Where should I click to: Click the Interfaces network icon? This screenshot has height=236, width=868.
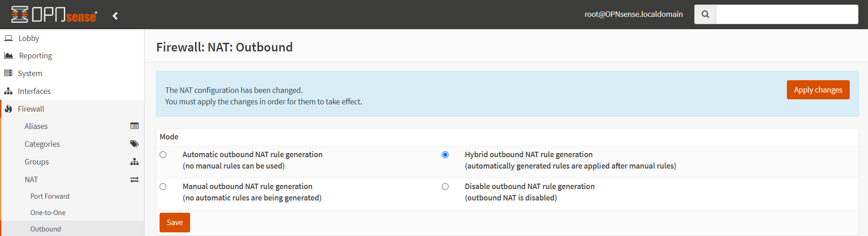(x=8, y=91)
